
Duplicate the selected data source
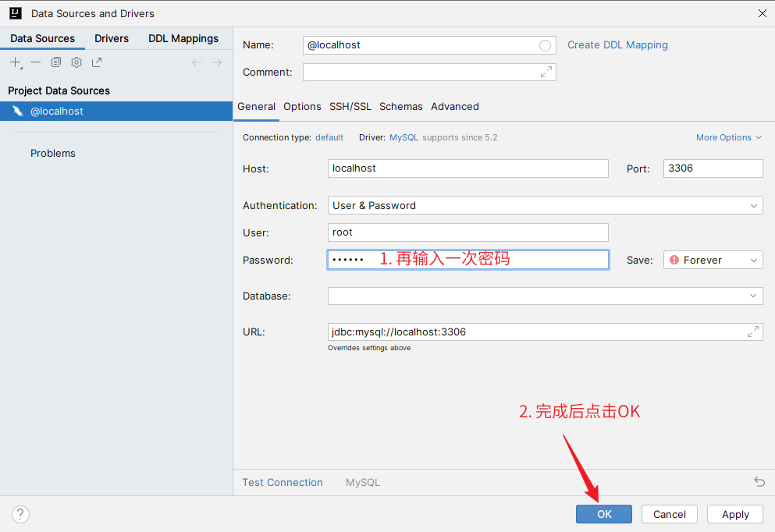pyautogui.click(x=56, y=62)
